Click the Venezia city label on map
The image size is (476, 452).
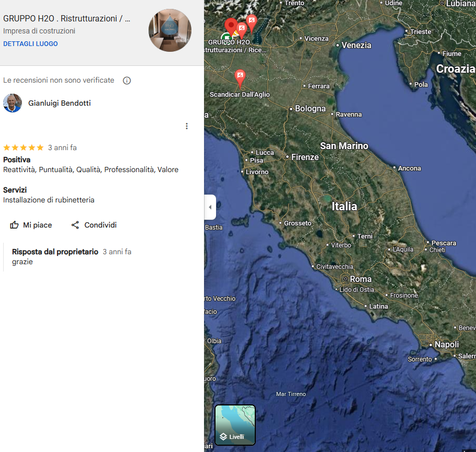[x=356, y=45]
